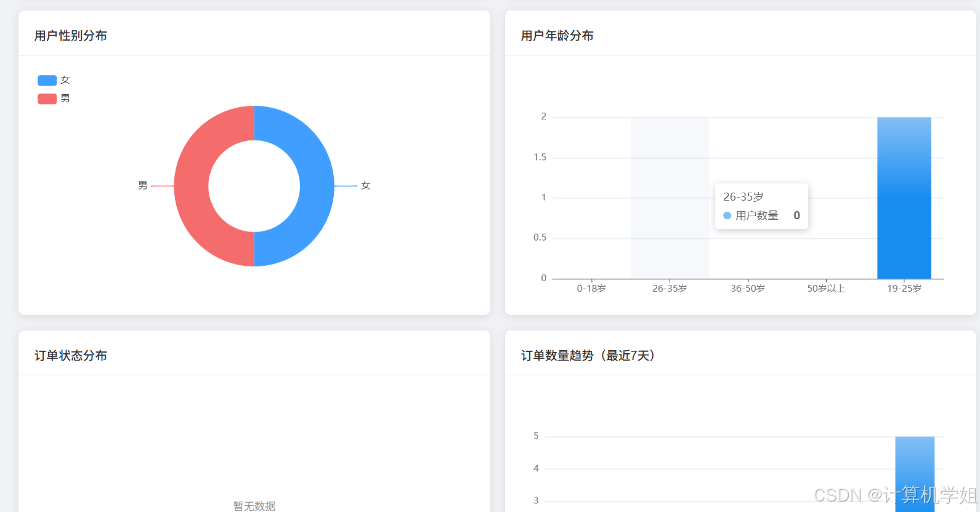Click the 女 label beside the donut chart
This screenshot has height=512, width=980.
[x=365, y=185]
